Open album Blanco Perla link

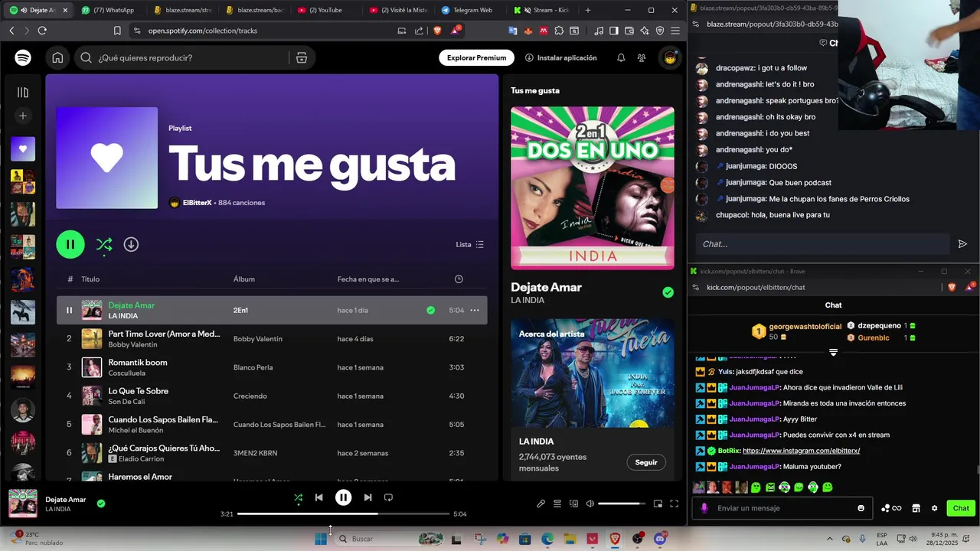253,367
